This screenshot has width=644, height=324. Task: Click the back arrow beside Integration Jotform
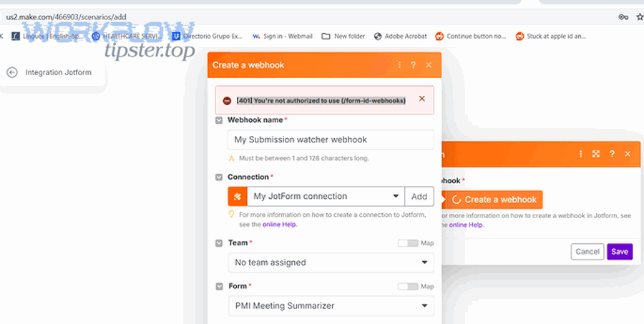pos(12,72)
